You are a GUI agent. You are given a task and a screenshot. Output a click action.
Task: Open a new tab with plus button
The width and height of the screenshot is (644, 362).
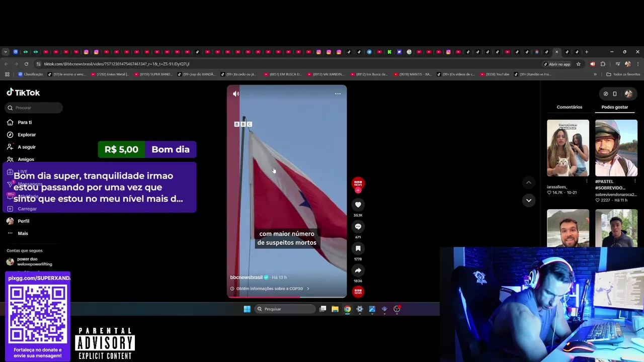pos(586,52)
